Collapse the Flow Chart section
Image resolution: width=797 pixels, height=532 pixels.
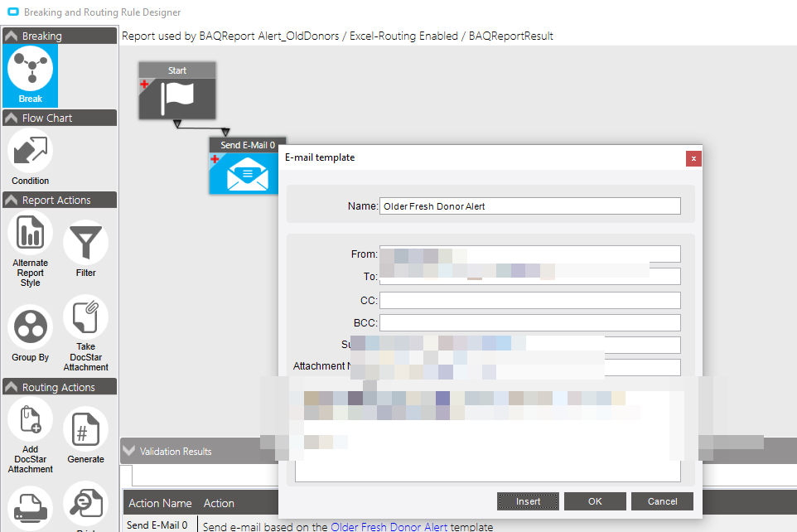point(60,118)
